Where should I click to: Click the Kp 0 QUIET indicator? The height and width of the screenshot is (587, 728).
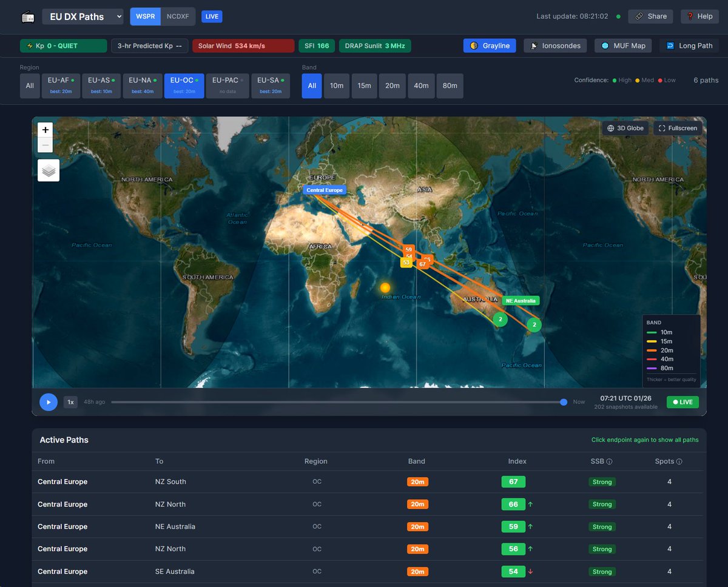[63, 45]
